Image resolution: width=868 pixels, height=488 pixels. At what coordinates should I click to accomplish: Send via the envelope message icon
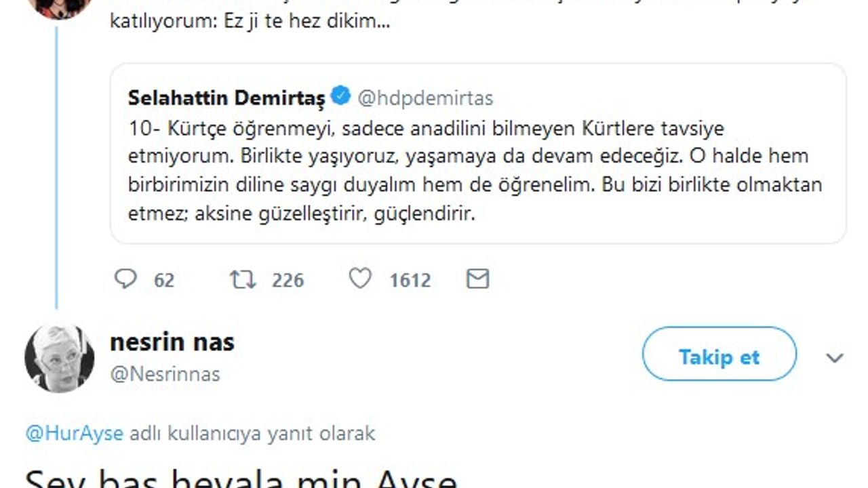[478, 279]
